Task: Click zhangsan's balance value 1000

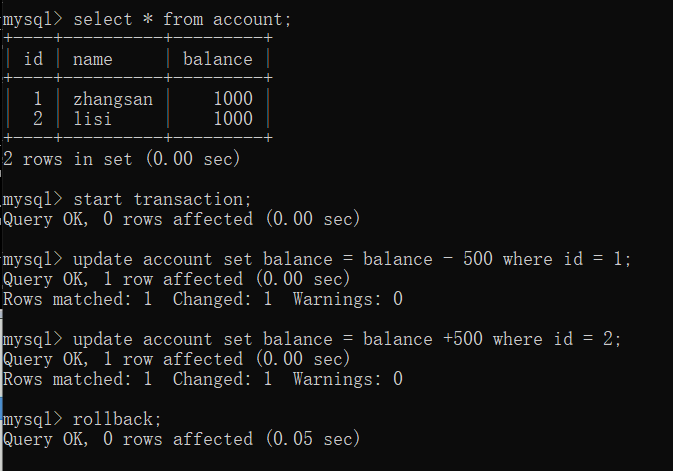Action: (x=233, y=99)
